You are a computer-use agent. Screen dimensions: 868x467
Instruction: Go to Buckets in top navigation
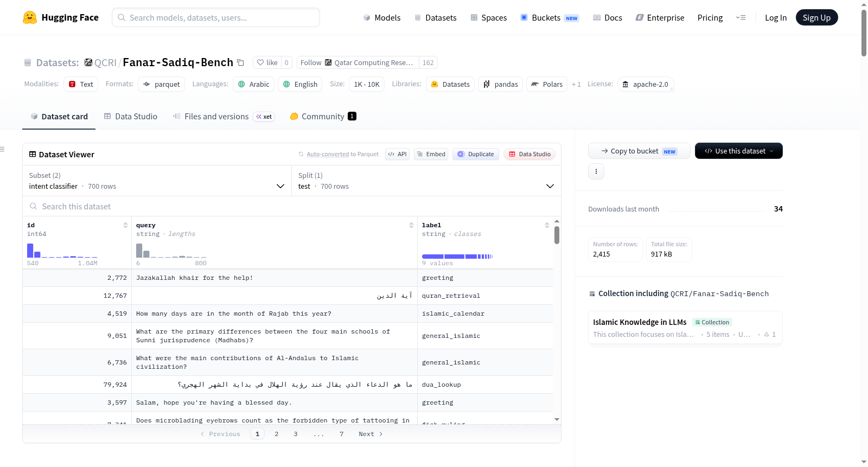coord(550,17)
